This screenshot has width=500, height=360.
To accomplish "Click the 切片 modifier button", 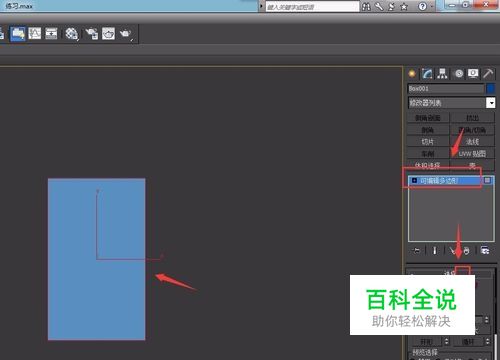I will coord(428,142).
